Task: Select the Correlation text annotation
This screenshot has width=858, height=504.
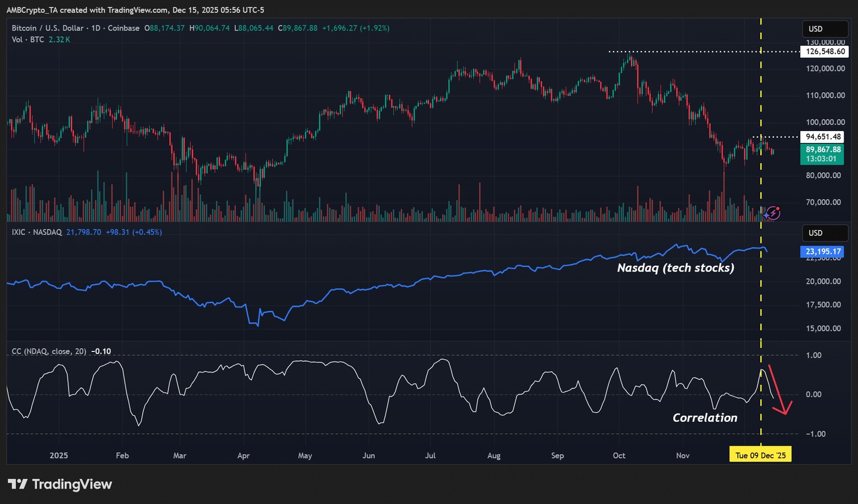Action: (x=705, y=418)
